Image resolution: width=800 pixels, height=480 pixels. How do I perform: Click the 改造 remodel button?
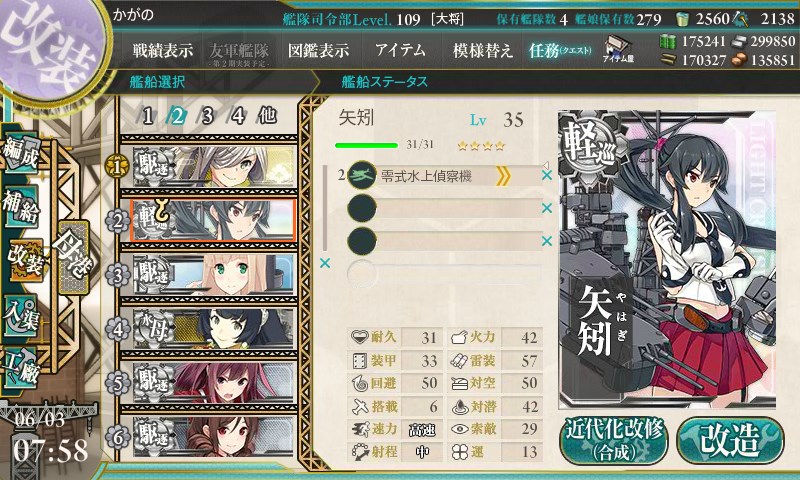(730, 440)
